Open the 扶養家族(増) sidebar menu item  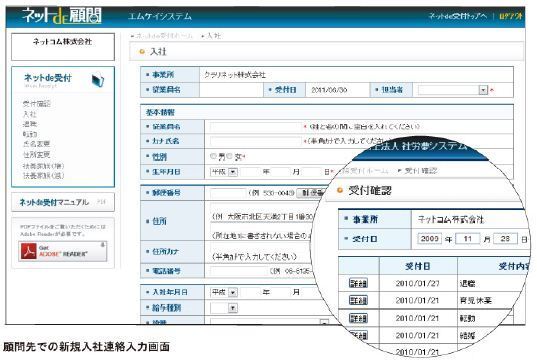(43, 166)
